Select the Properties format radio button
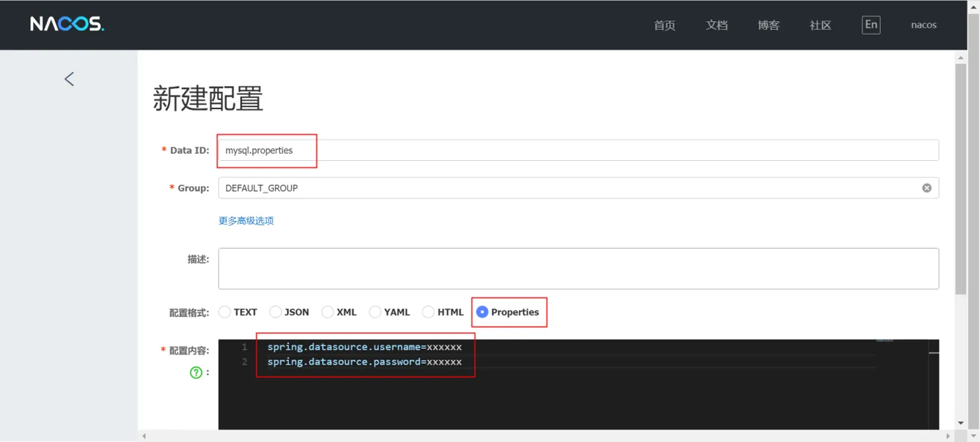The image size is (980, 442). click(482, 312)
